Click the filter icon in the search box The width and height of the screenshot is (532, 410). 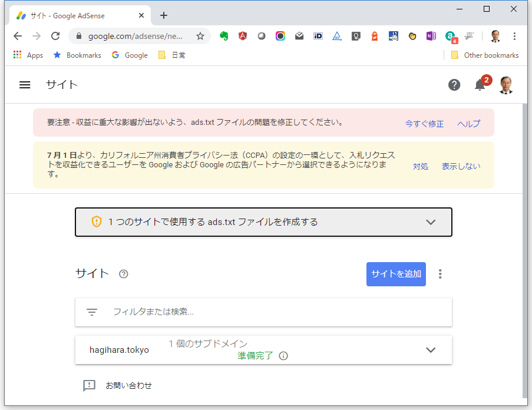[x=91, y=312]
